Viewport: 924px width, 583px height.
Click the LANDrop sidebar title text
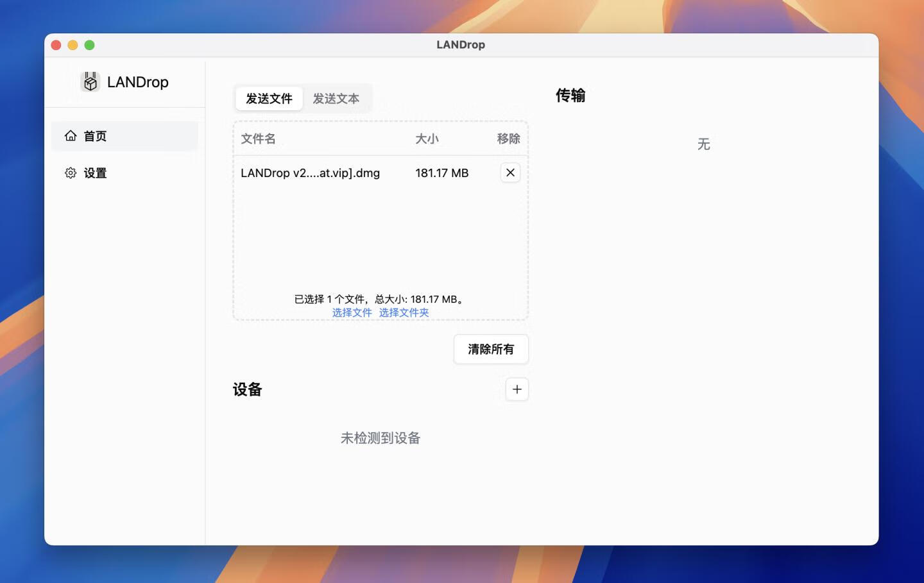[138, 82]
